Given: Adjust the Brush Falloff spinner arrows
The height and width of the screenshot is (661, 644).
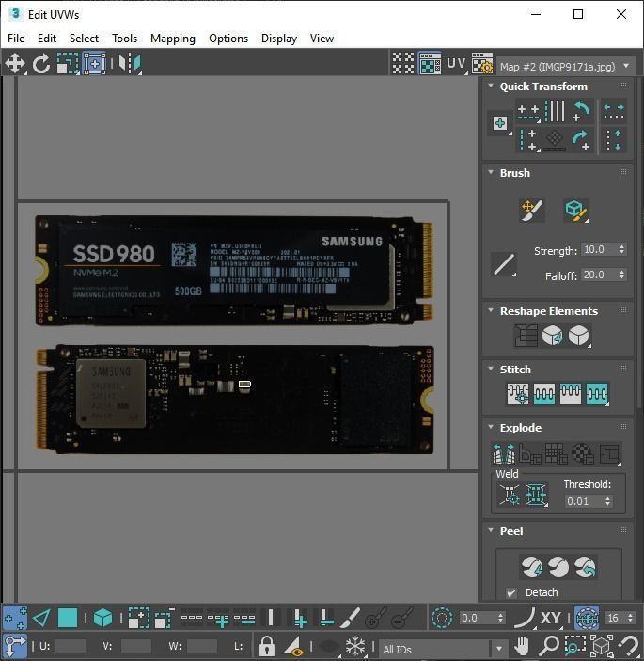Looking at the screenshot, I should click(x=621, y=275).
